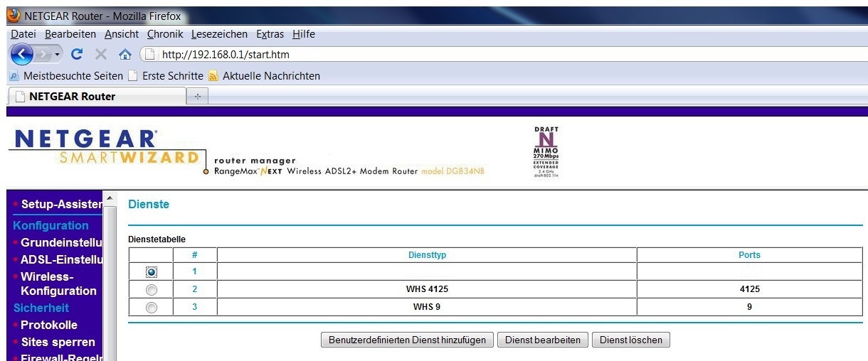
Task: Click row number 2 in Dienstetabelle
Action: click(x=194, y=289)
